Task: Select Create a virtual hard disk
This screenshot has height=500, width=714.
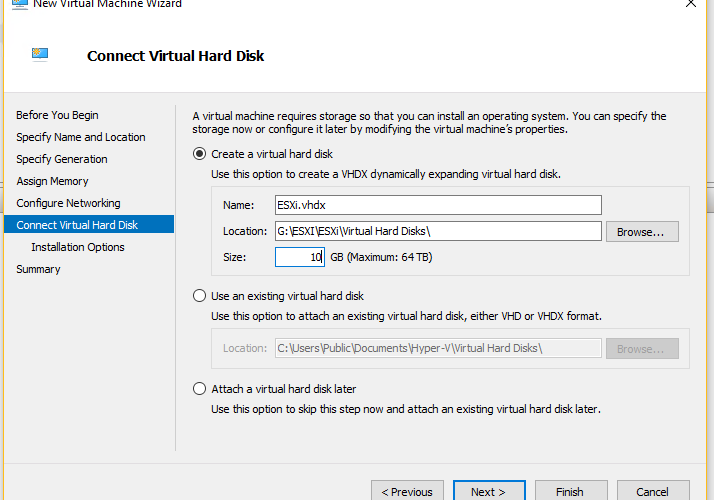Action: pyautogui.click(x=199, y=154)
